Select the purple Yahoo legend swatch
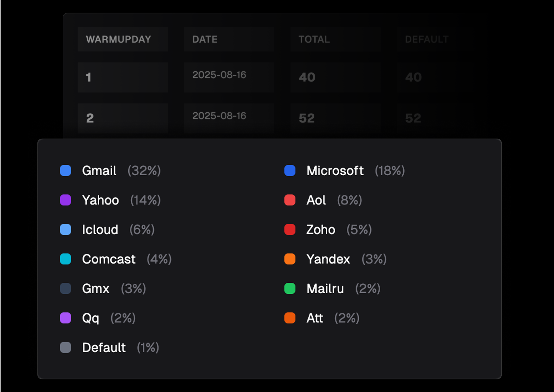Screen dimensions: 554x392 point(65,200)
